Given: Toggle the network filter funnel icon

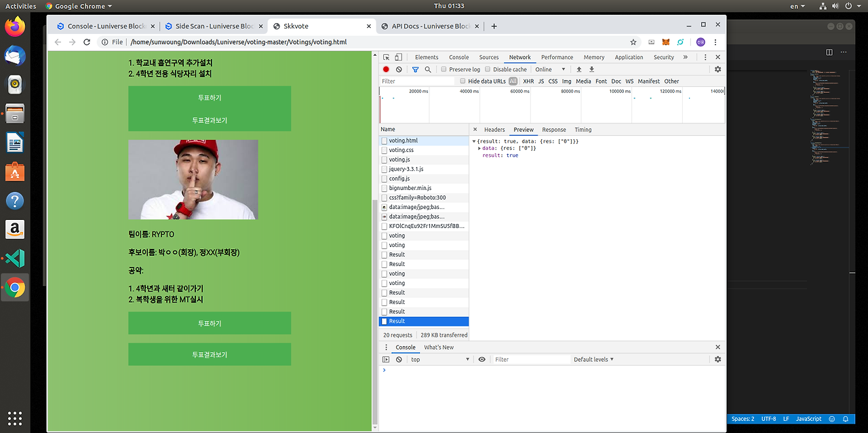Looking at the screenshot, I should [x=415, y=69].
